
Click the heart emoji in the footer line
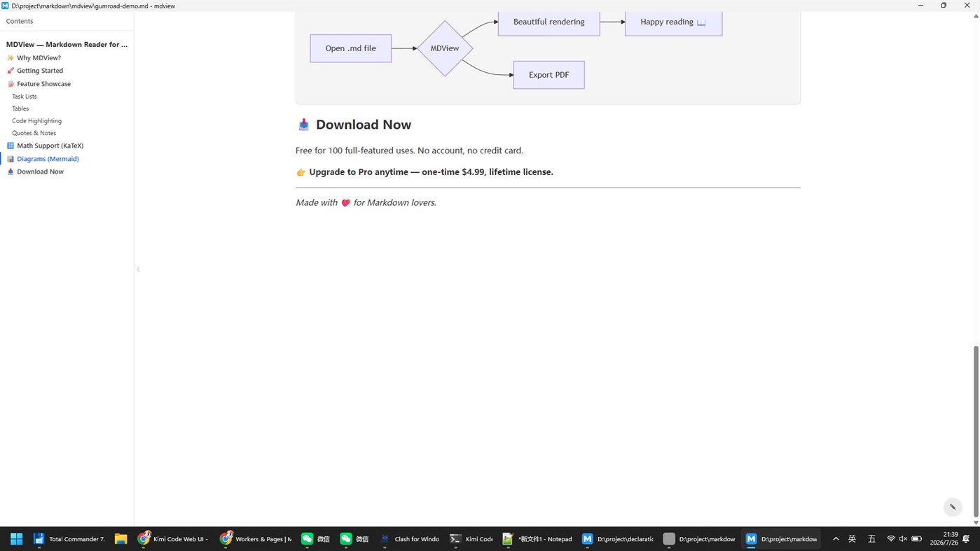[x=345, y=203]
